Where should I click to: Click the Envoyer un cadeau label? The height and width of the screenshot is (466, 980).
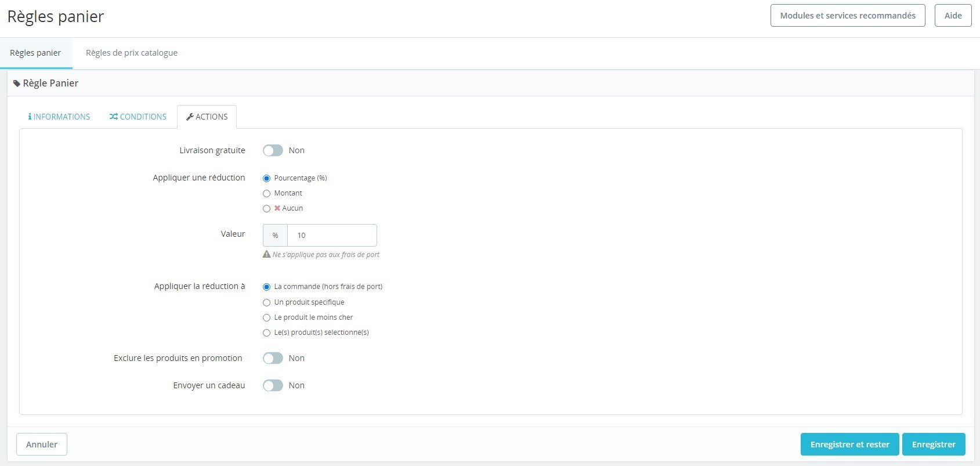click(x=209, y=385)
